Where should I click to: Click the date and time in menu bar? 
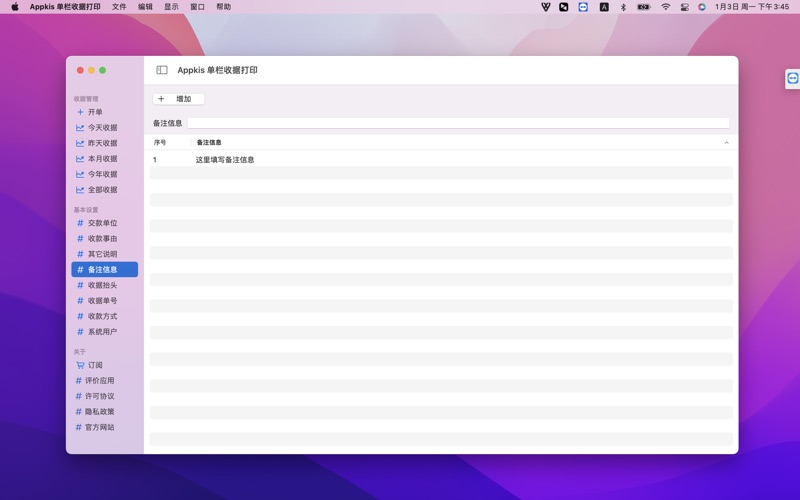tap(752, 7)
